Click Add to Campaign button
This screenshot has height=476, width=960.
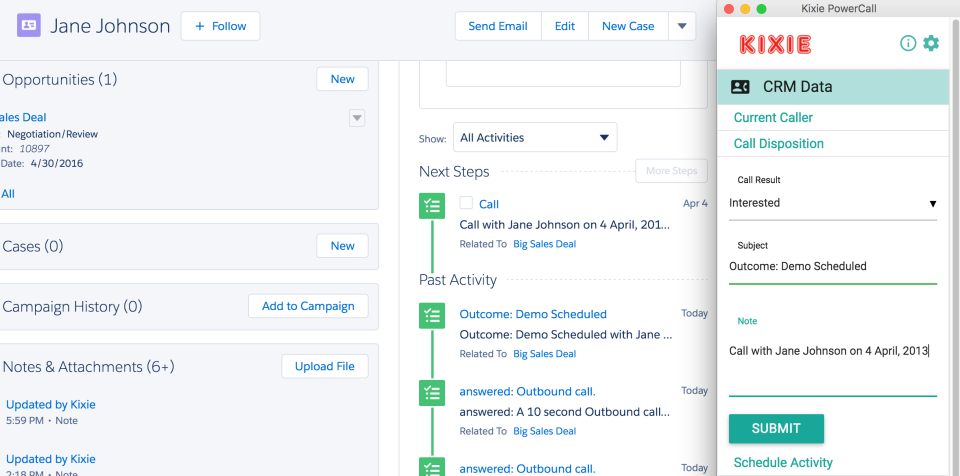pos(308,306)
